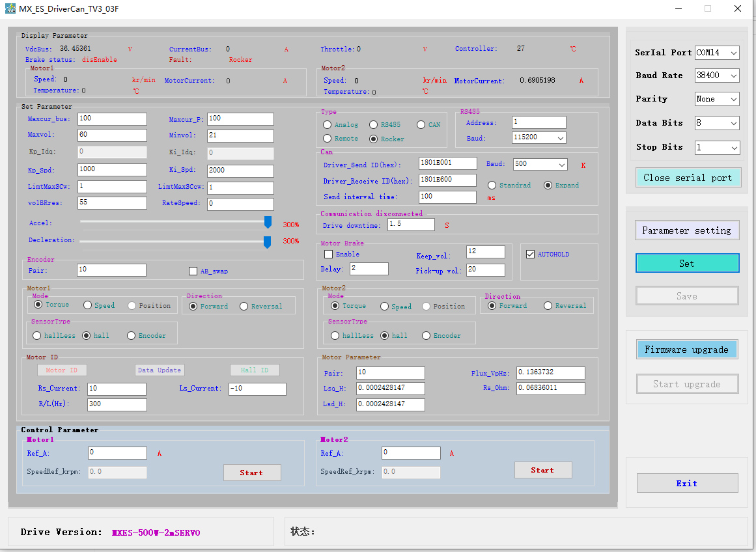Click the R/L(Hz) input field

tap(117, 404)
